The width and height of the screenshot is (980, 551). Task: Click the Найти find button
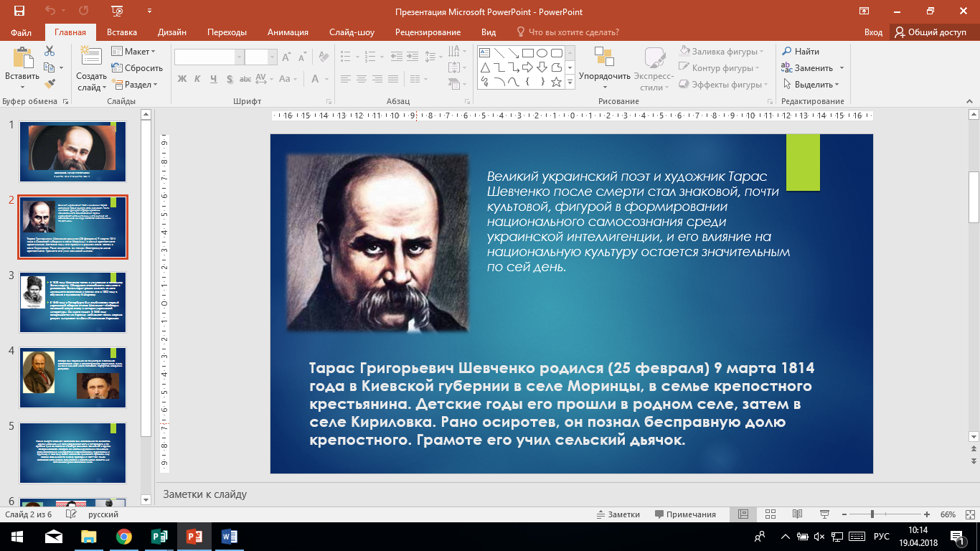(801, 52)
